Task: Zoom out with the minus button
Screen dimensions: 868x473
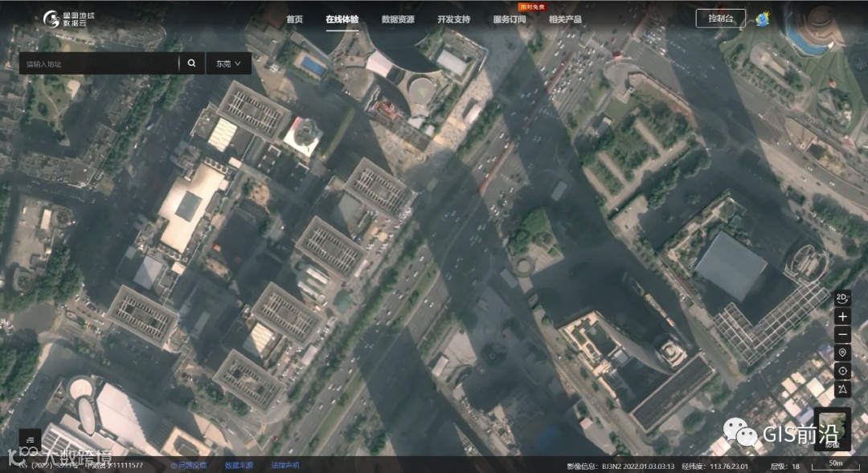Action: click(x=842, y=334)
